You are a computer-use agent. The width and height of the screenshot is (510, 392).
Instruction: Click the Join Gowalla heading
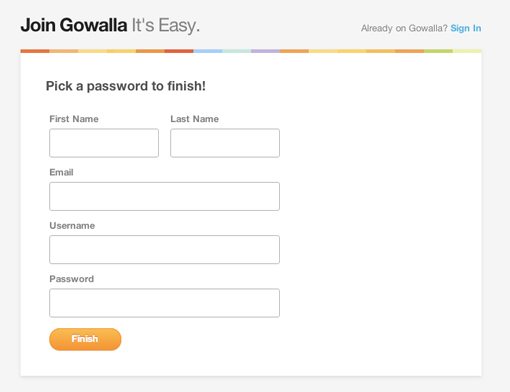point(74,25)
